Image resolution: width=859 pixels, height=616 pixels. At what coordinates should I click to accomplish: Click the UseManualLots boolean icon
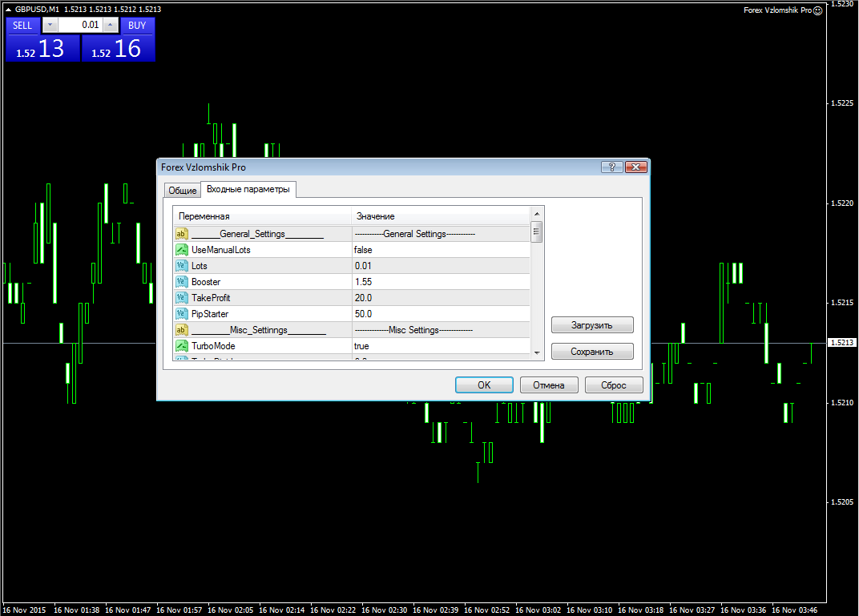click(x=181, y=250)
